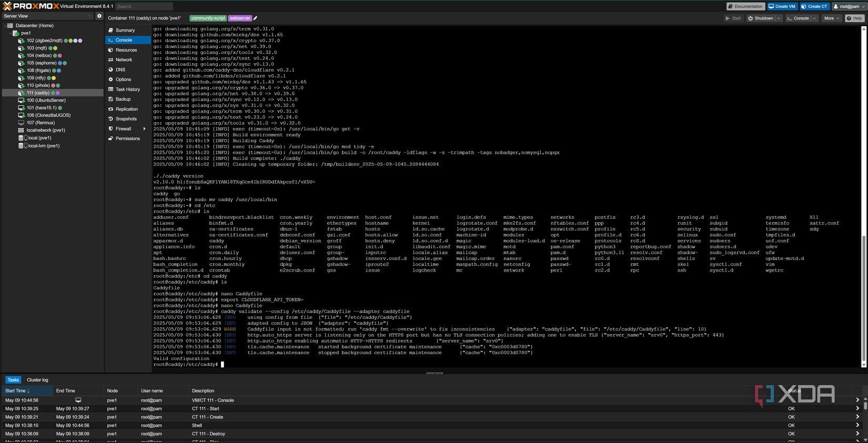The image size is (868, 443).
Task: Click the community-script tag
Action: coord(208,18)
